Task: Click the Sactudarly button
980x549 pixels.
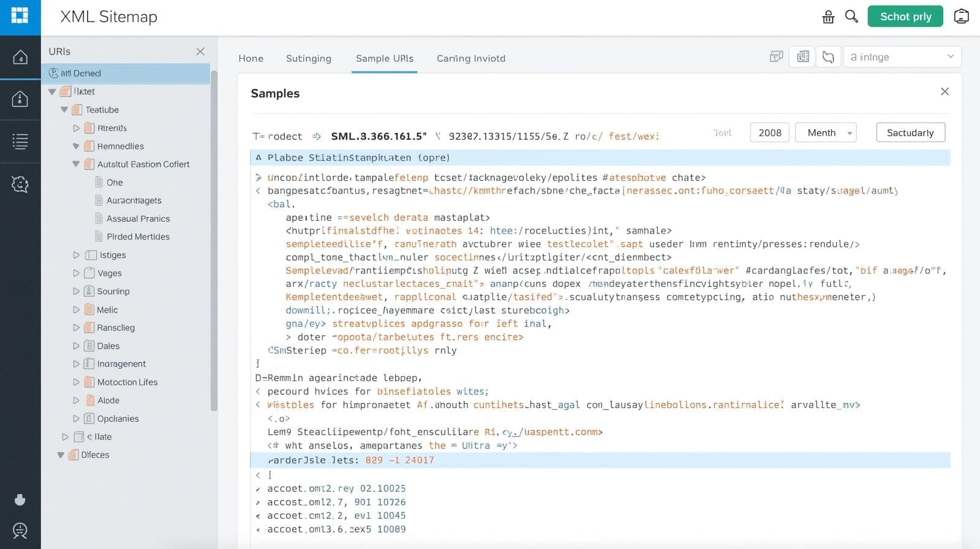Action: pos(910,133)
